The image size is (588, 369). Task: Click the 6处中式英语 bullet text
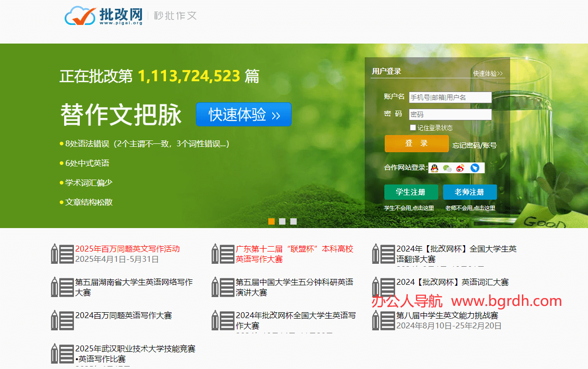pyautogui.click(x=87, y=163)
